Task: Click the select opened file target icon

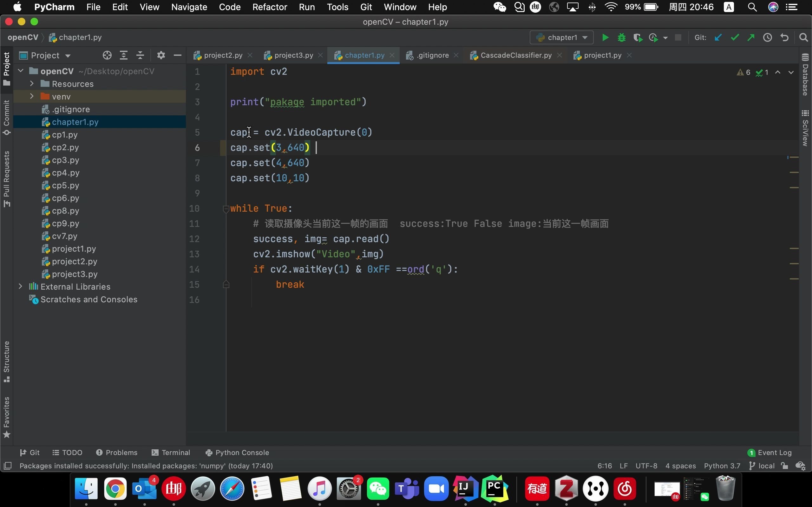Action: click(x=107, y=55)
